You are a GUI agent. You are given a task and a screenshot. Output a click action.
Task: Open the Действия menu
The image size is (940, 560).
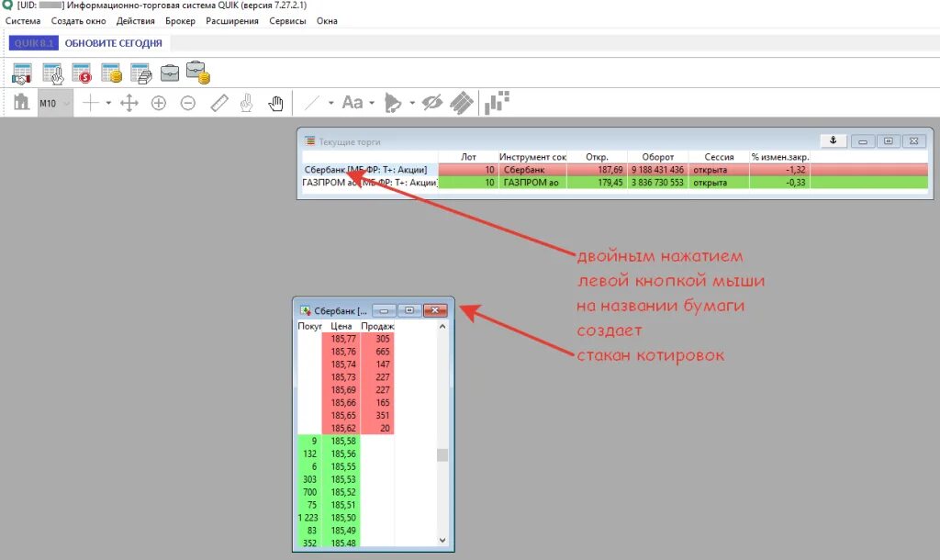pyautogui.click(x=136, y=21)
